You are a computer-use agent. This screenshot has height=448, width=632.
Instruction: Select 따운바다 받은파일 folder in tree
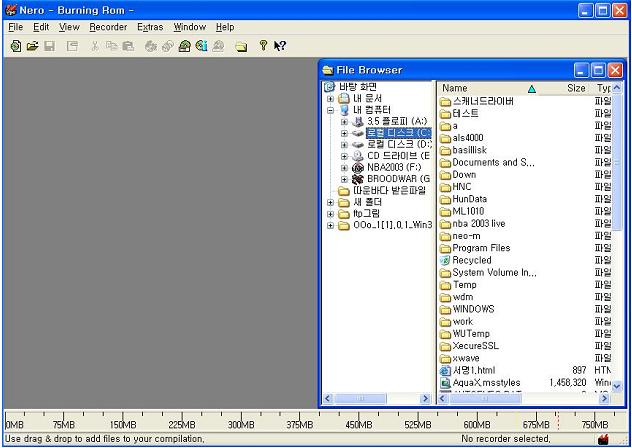pyautogui.click(x=389, y=191)
